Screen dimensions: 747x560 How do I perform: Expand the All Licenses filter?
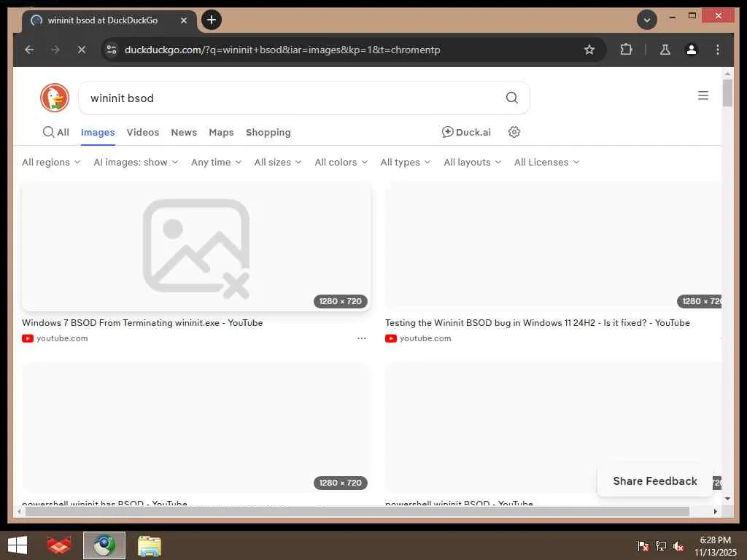546,163
